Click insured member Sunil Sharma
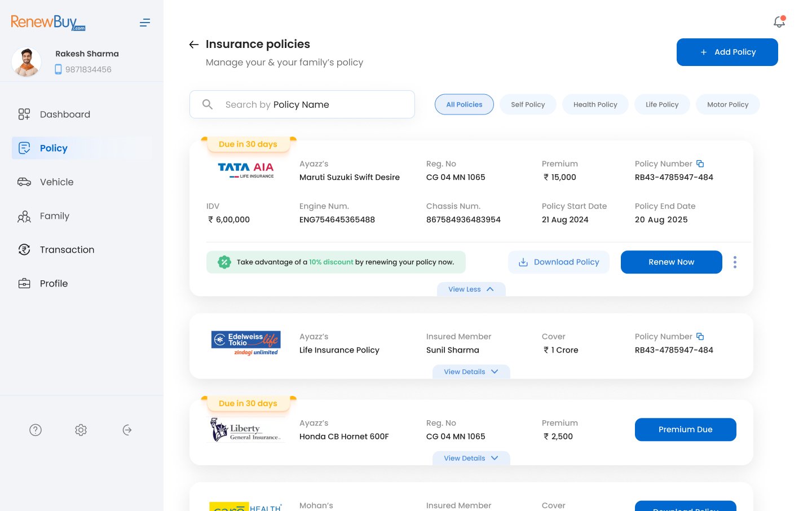The height and width of the screenshot is (511, 812). click(x=453, y=350)
